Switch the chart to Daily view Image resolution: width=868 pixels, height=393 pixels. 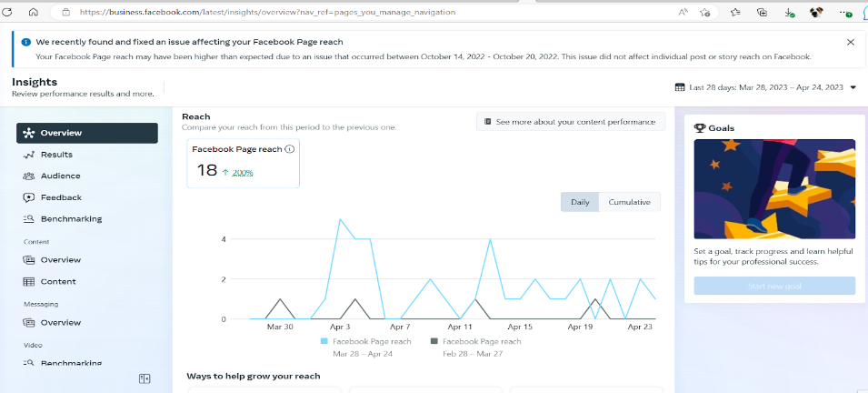pyautogui.click(x=579, y=202)
